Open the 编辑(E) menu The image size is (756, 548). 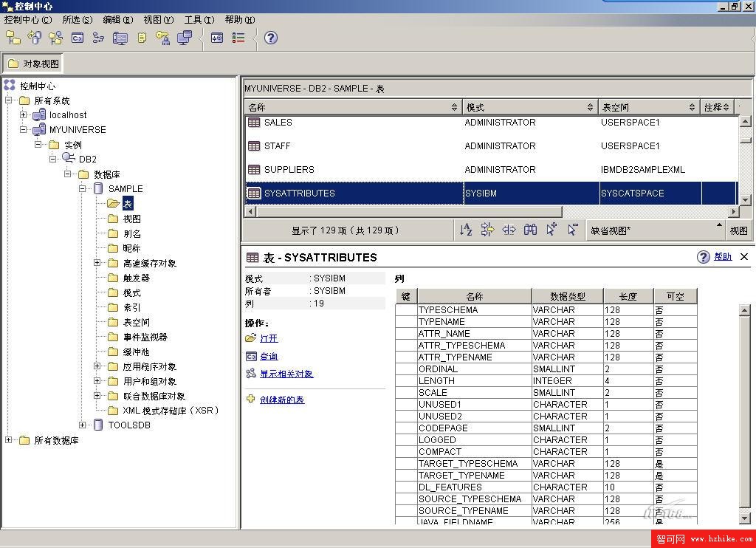(117, 20)
